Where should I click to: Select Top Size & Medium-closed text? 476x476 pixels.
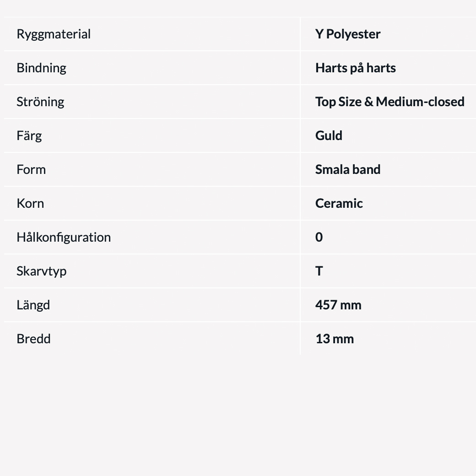[x=389, y=102]
